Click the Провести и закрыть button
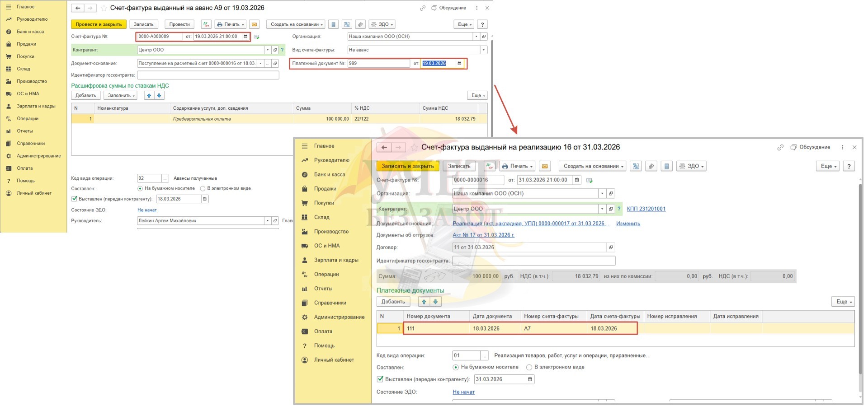Viewport: 868px width, 406px height. coord(99,24)
